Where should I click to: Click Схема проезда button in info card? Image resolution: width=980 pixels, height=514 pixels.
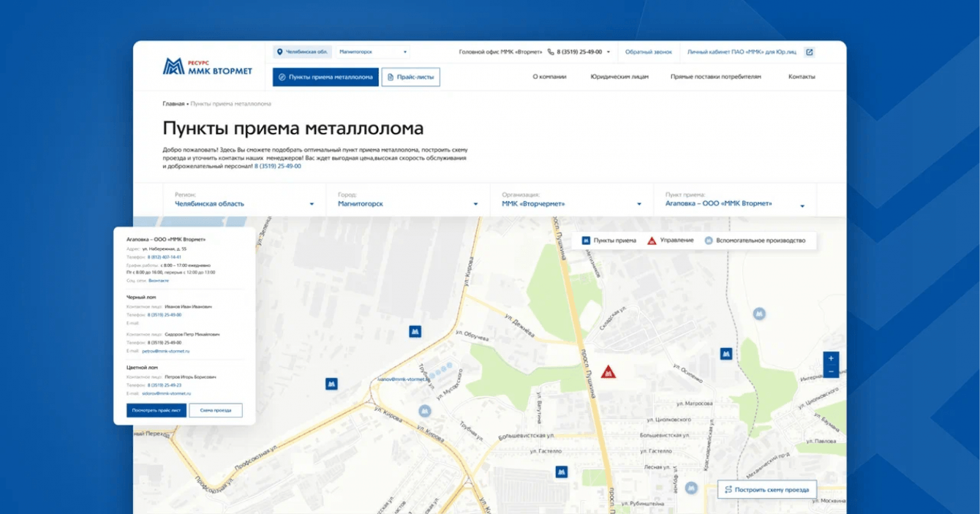click(216, 410)
